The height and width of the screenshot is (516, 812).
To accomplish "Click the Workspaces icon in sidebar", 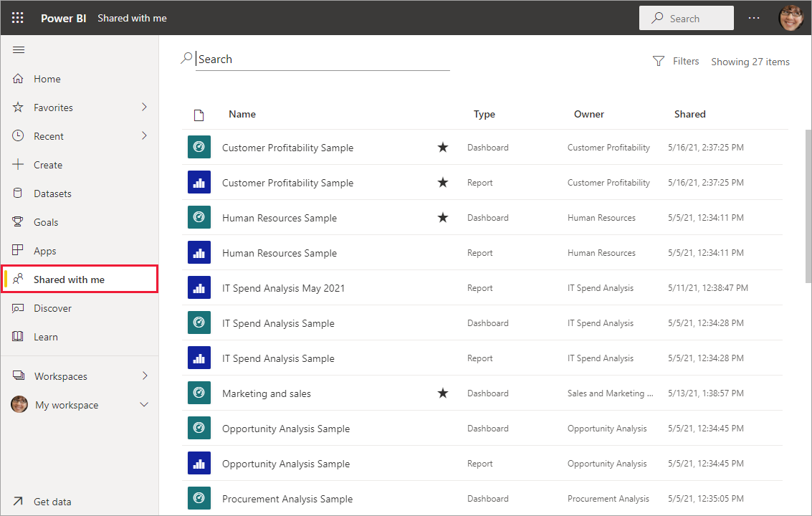I will [x=19, y=376].
